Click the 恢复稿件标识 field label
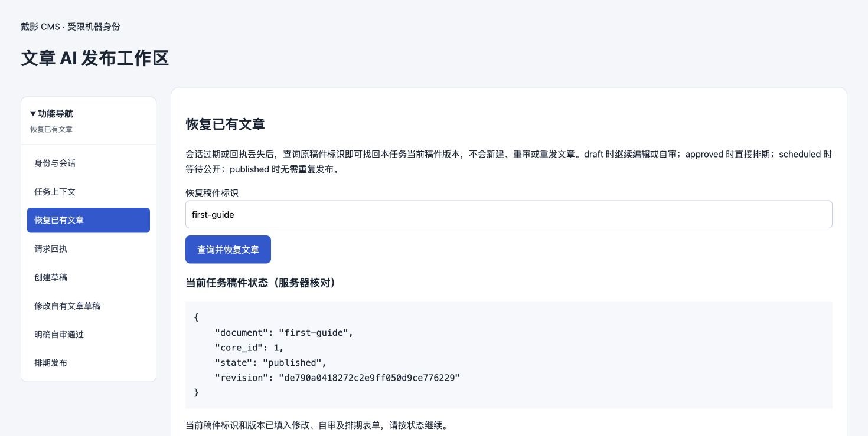868x436 pixels. (212, 193)
